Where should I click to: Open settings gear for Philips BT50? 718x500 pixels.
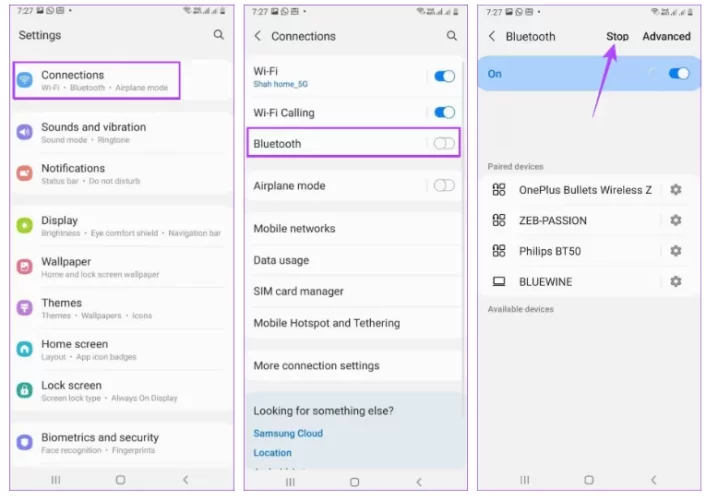676,251
